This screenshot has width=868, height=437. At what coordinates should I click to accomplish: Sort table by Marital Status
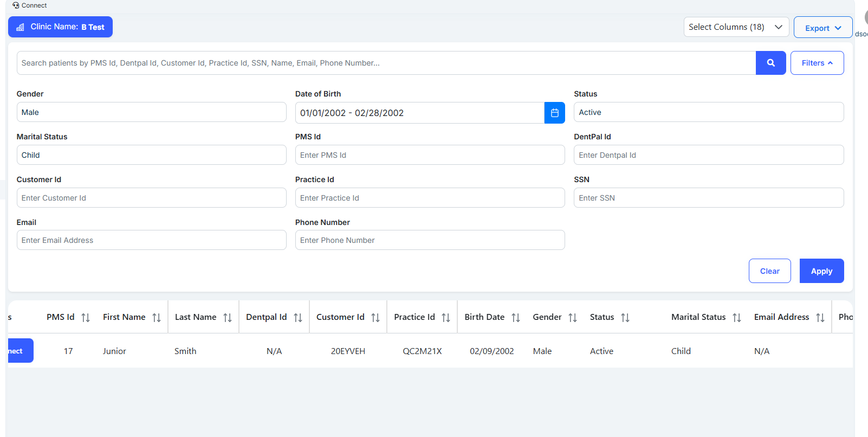click(x=737, y=318)
